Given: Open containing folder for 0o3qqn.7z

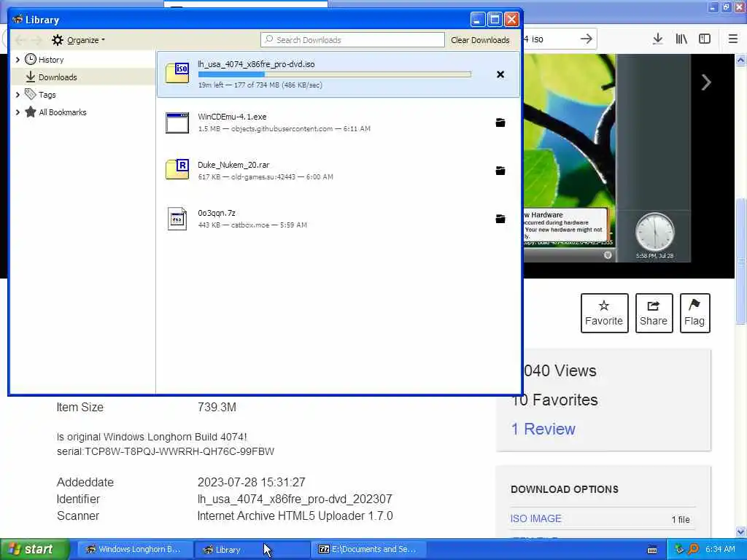Looking at the screenshot, I should click(x=500, y=219).
